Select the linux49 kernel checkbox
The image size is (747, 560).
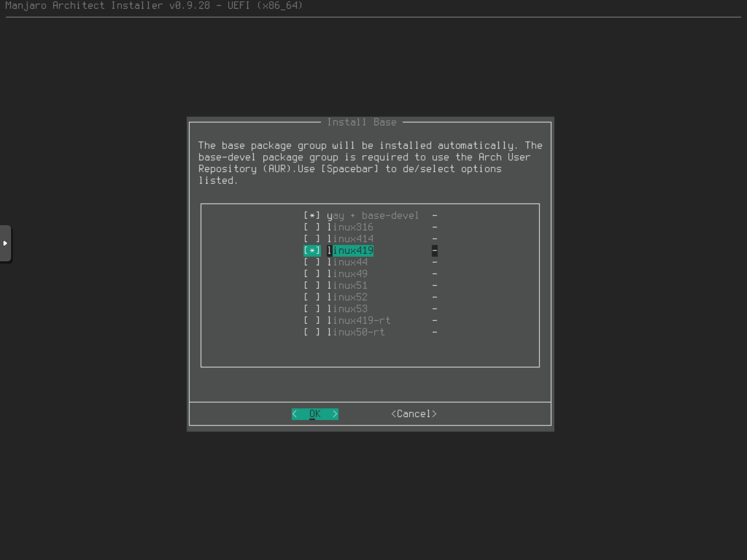coord(312,274)
